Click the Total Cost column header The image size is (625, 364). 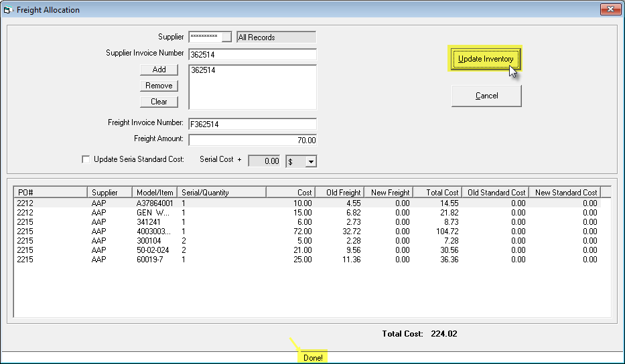(x=437, y=192)
